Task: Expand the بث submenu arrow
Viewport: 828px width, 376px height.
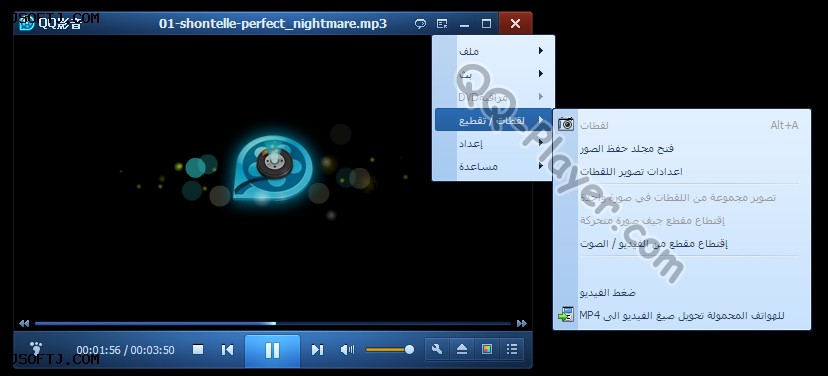Action: pyautogui.click(x=541, y=74)
